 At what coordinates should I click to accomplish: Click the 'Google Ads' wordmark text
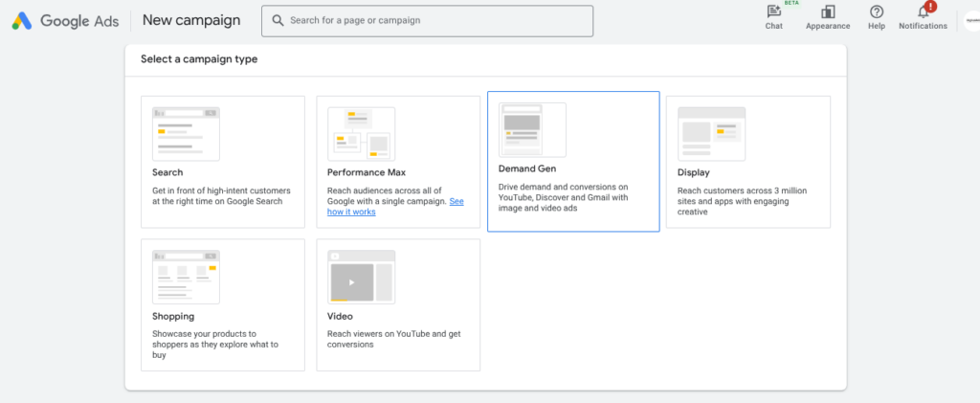(x=79, y=21)
